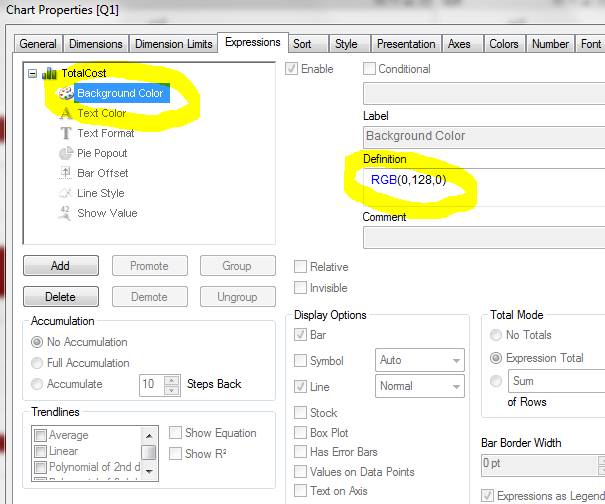Viewport: 605px width, 504px height.
Task: Click the Pie Popout icon
Action: point(66,153)
